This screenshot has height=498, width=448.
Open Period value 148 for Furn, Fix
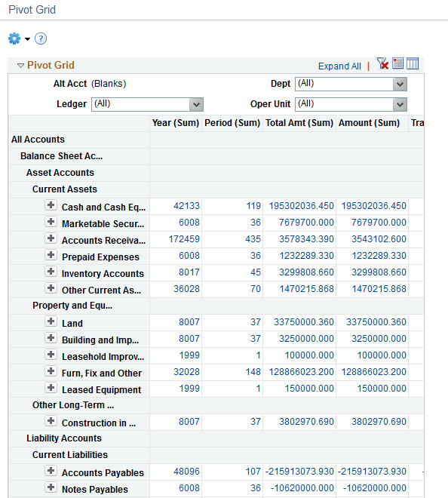point(253,371)
